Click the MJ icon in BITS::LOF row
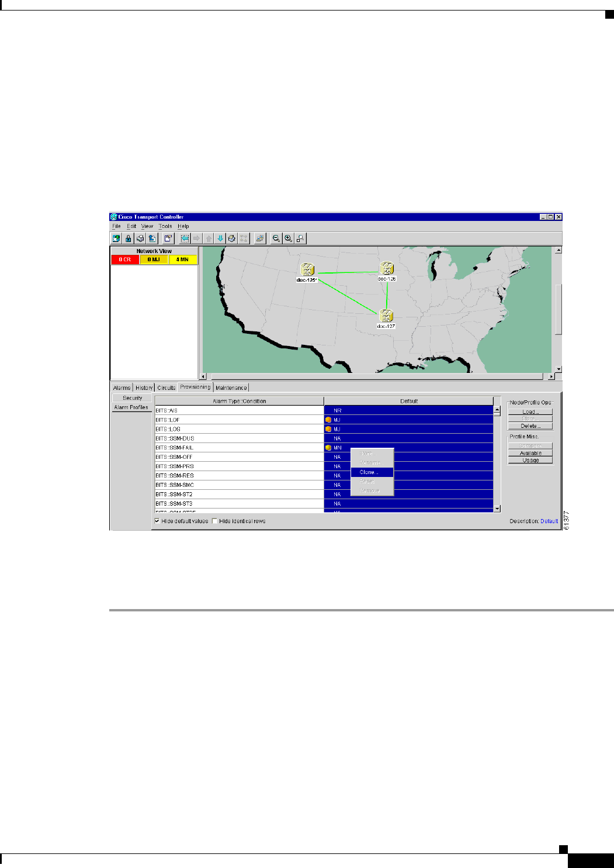 (x=328, y=420)
